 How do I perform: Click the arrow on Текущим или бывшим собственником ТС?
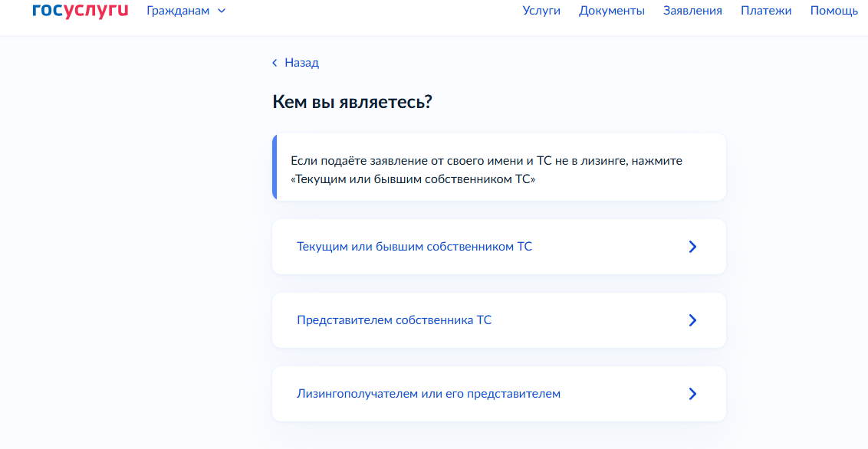pyautogui.click(x=692, y=247)
